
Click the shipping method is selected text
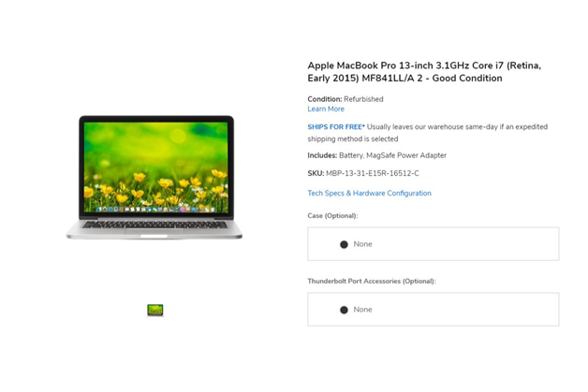[353, 138]
